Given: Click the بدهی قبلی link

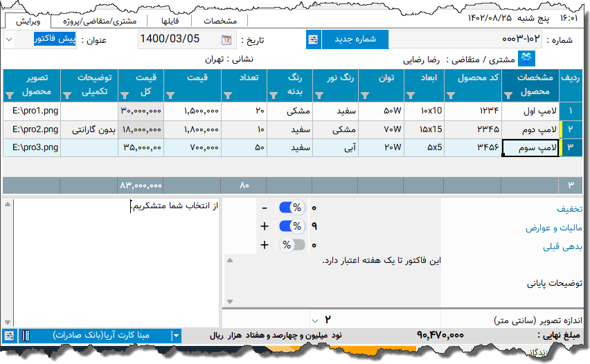Looking at the screenshot, I should point(562,246).
